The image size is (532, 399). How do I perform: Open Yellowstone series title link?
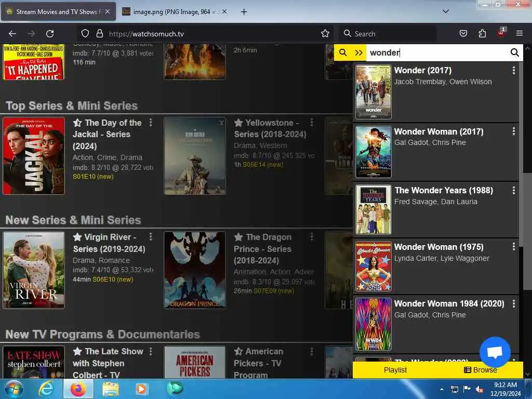coord(270,128)
